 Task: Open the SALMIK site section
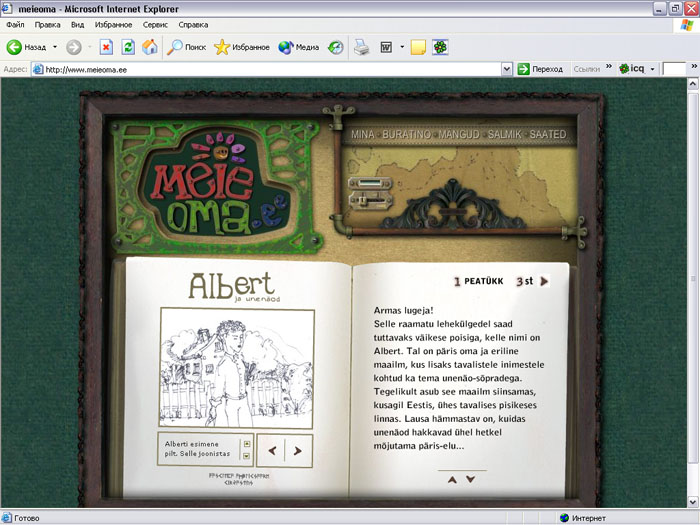tap(504, 134)
